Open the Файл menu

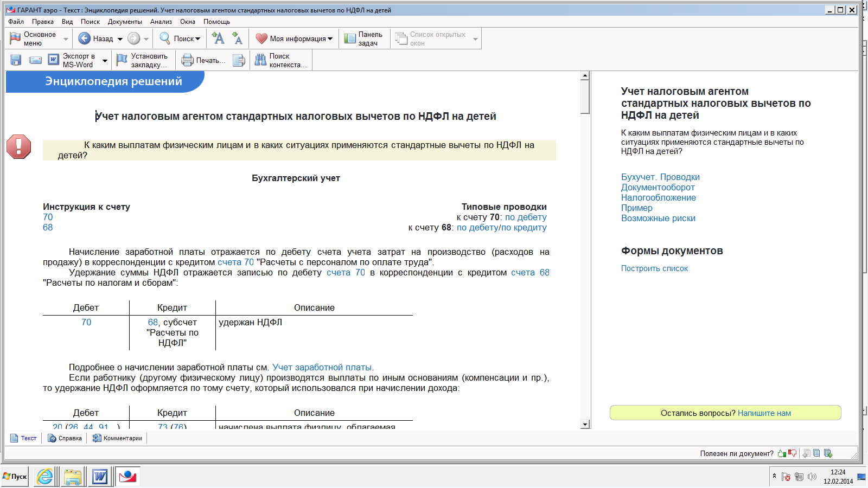coord(16,22)
